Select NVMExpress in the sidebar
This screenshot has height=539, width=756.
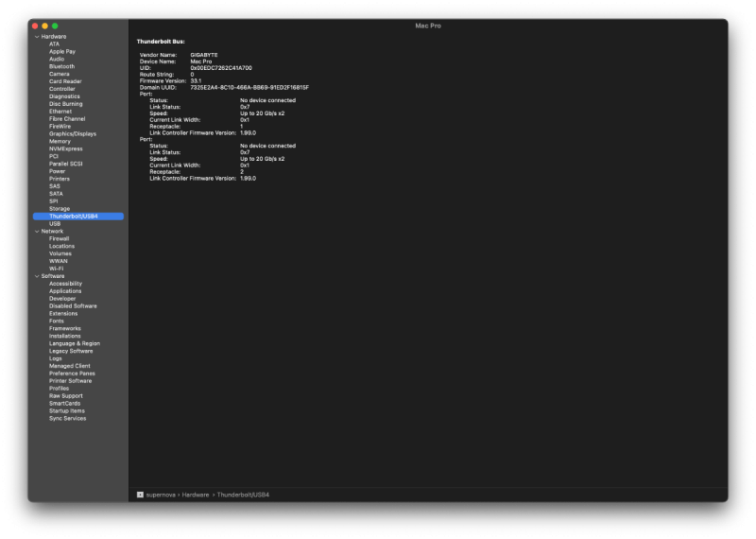click(65, 148)
